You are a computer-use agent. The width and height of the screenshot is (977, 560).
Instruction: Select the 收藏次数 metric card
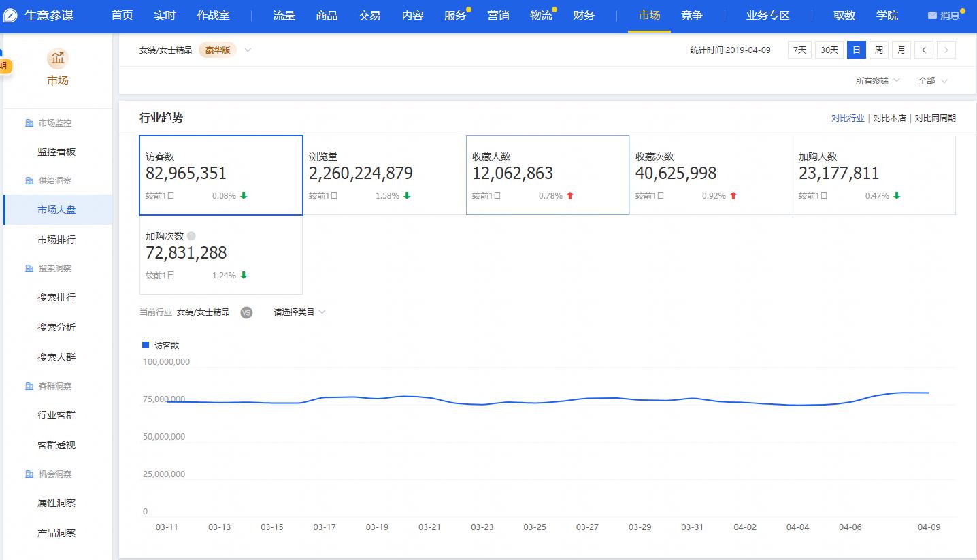pos(711,175)
